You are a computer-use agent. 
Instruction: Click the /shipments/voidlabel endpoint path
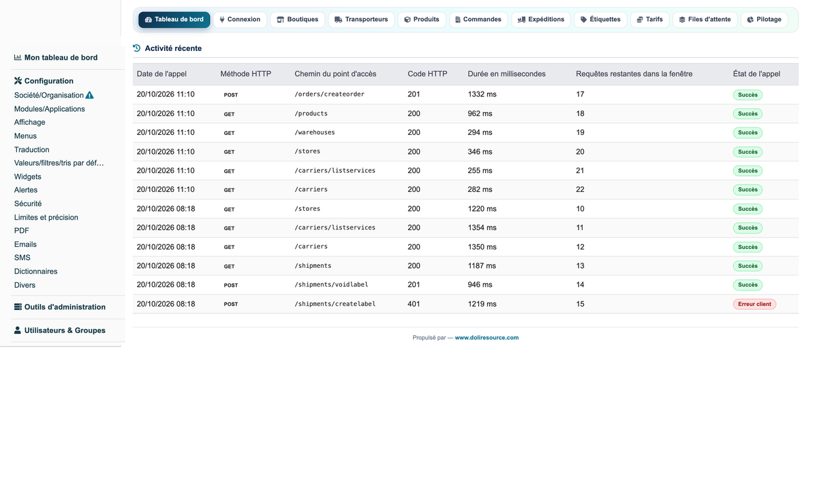click(x=332, y=285)
